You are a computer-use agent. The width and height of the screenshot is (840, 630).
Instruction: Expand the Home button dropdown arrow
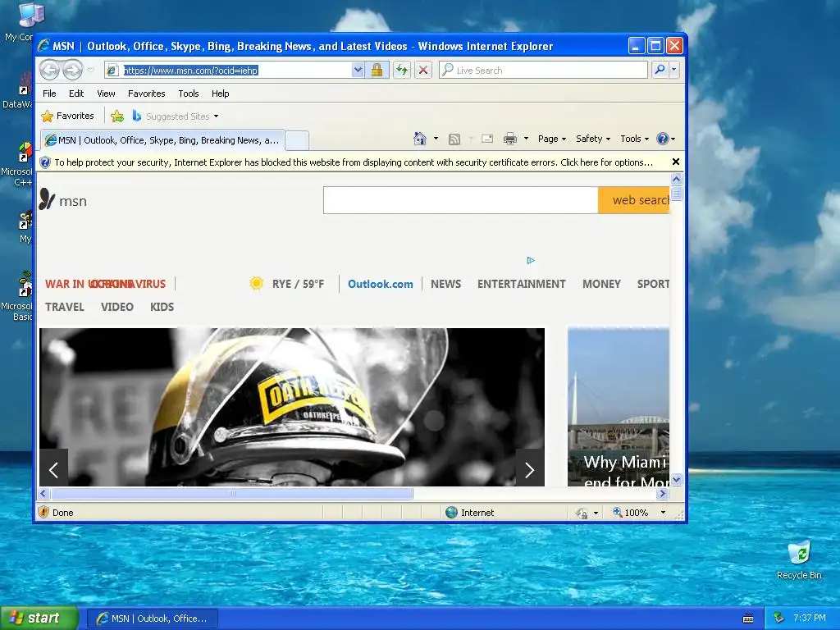[x=436, y=139]
